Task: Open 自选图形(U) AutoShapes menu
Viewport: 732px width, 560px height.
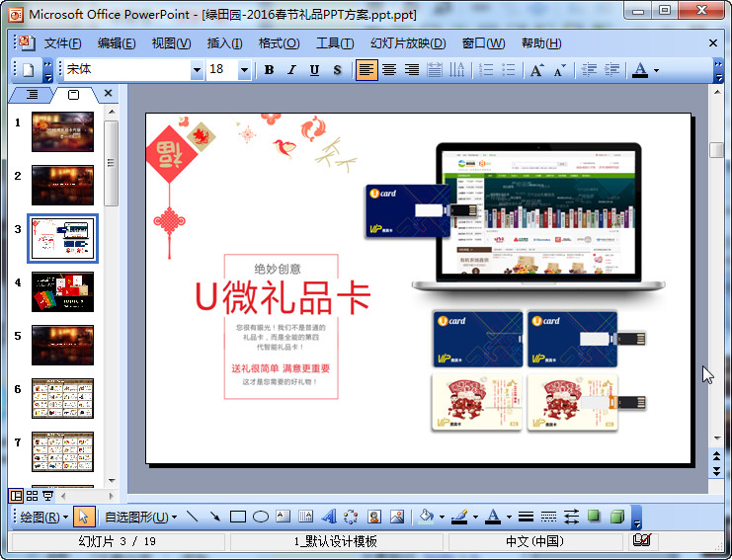Action: 140,518
